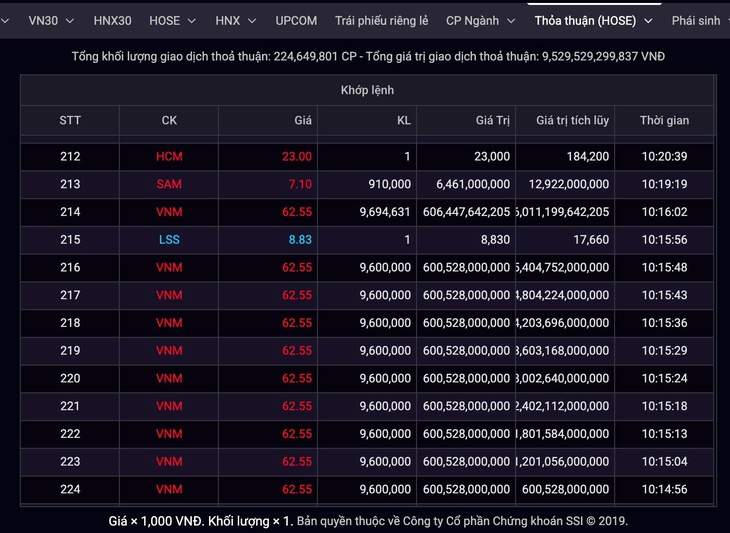Open the Thỏa thuận (HOSE) dropdown chevron
Viewport: 730px width, 533px height.
648,20
